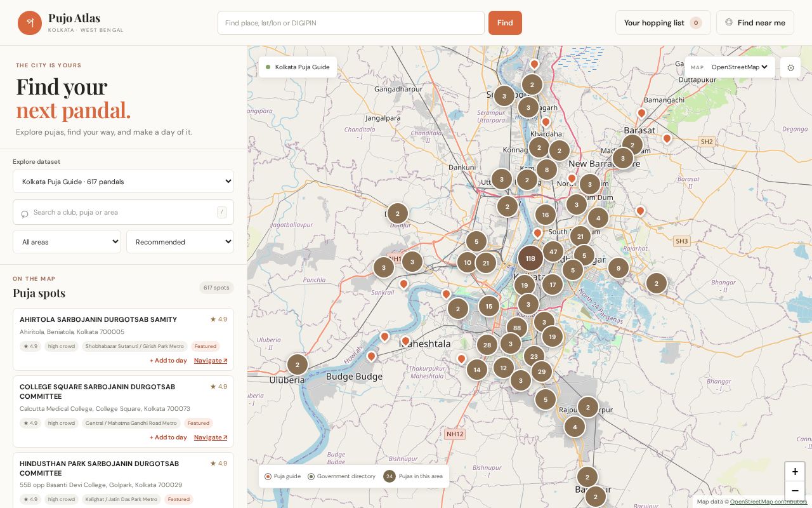Click Featured tag on Ahirtola card
The width and height of the screenshot is (812, 508).
(x=206, y=346)
